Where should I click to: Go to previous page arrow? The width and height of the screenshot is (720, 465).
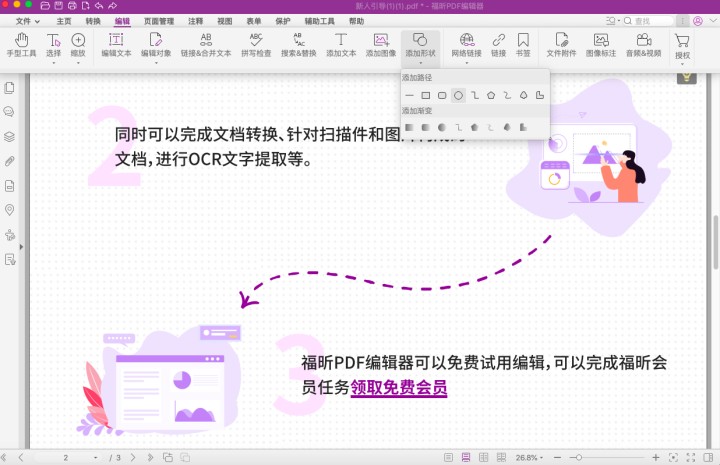21,458
